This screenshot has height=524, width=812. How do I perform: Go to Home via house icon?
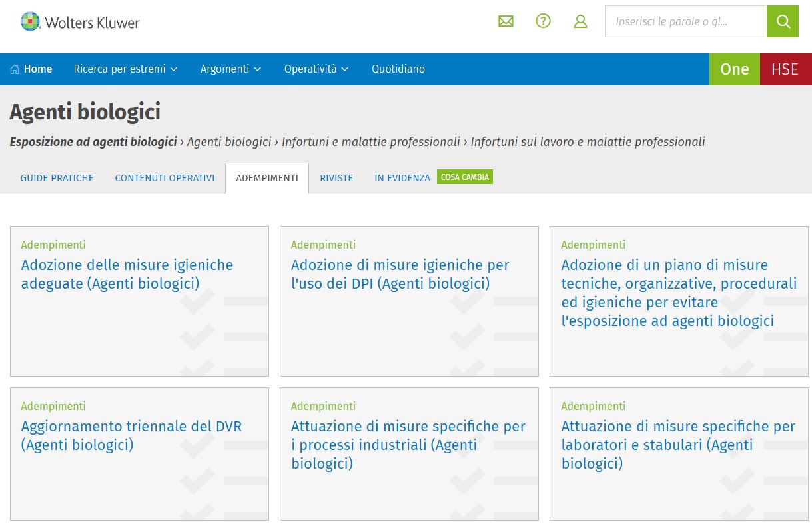[x=15, y=69]
